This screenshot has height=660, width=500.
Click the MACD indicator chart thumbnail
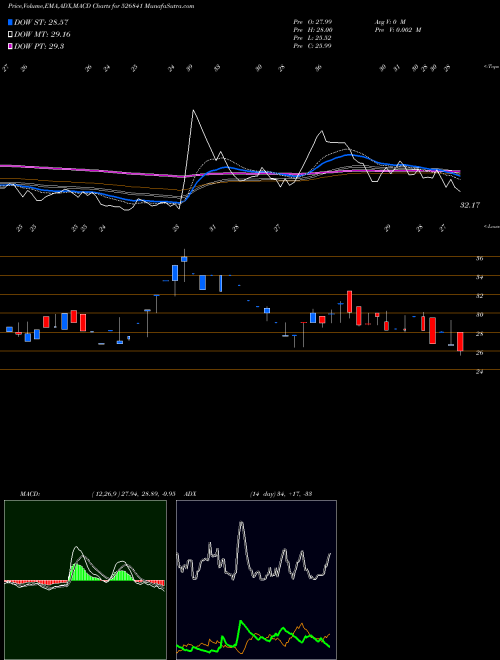[x=85, y=580]
